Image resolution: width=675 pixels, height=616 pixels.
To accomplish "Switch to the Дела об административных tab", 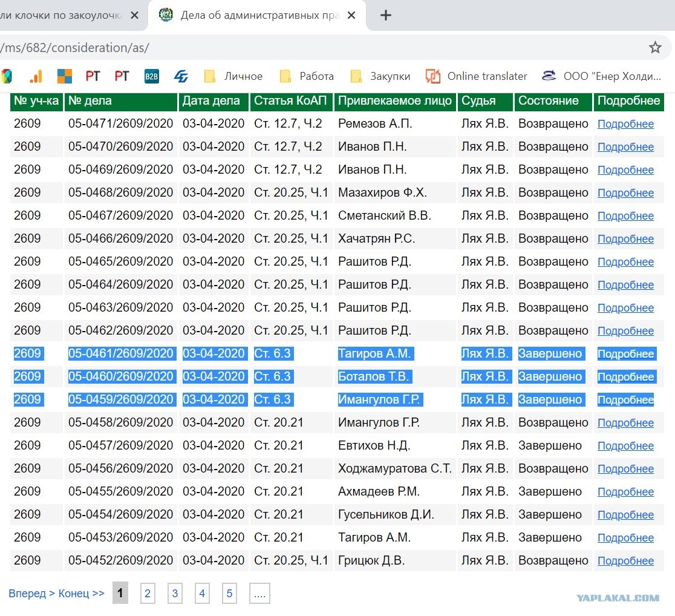I will 258,16.
